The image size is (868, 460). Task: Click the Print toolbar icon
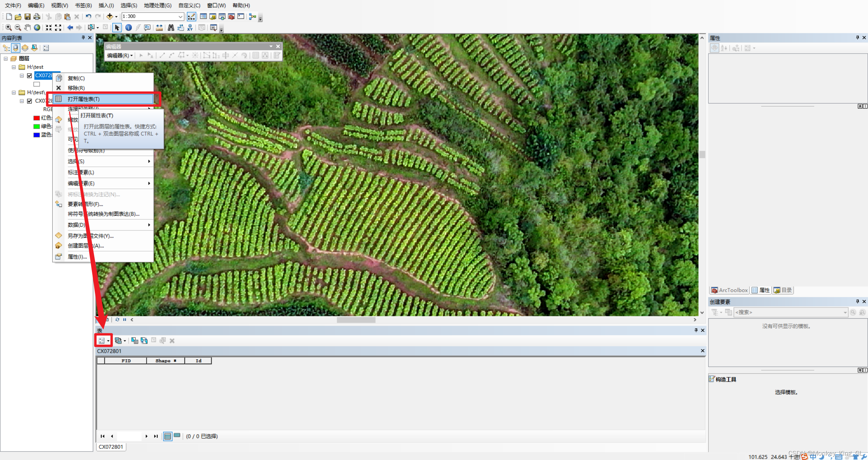click(37, 16)
